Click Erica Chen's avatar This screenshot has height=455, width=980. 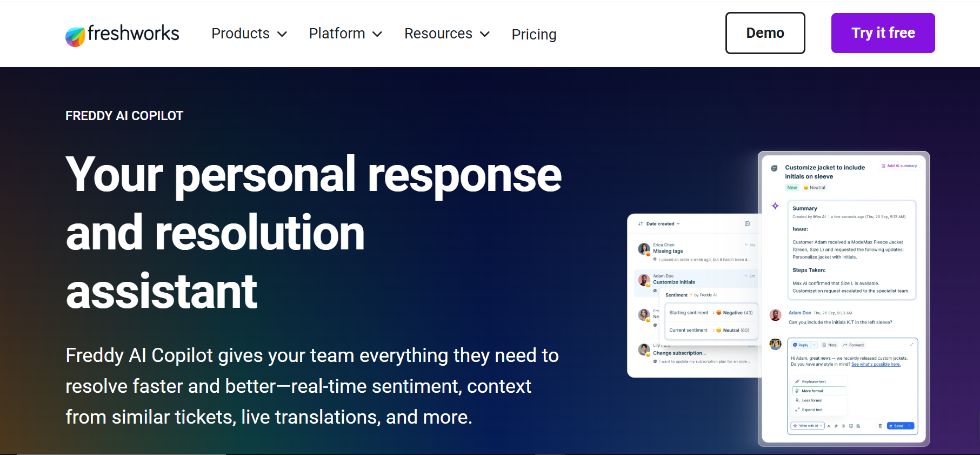tap(644, 249)
